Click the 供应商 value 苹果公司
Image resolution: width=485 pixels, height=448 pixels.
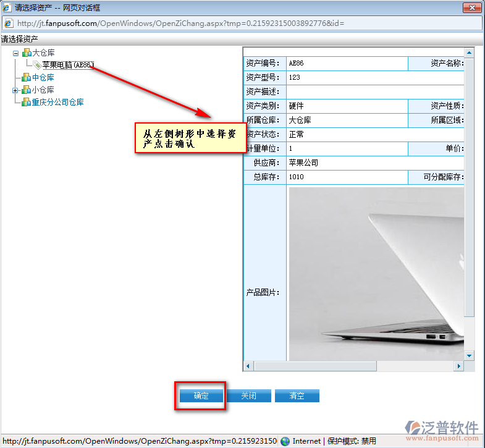[303, 163]
